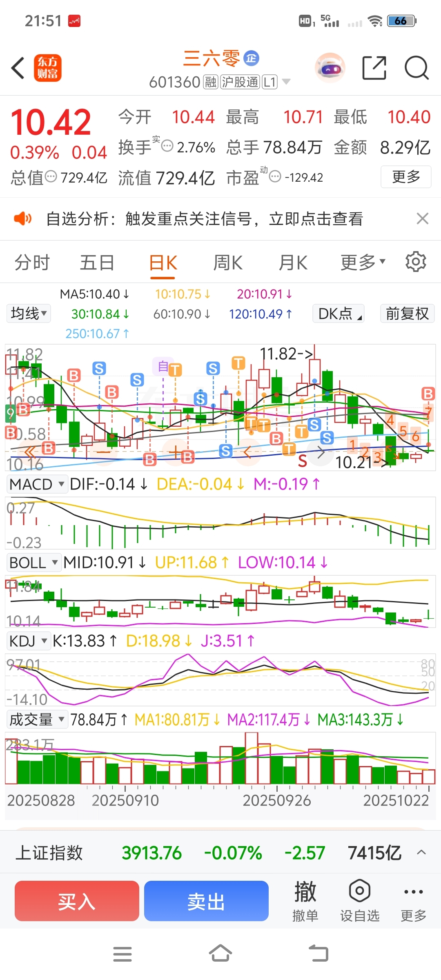Tap J:3.51 KDJ value
The image size is (441, 980).
(227, 641)
